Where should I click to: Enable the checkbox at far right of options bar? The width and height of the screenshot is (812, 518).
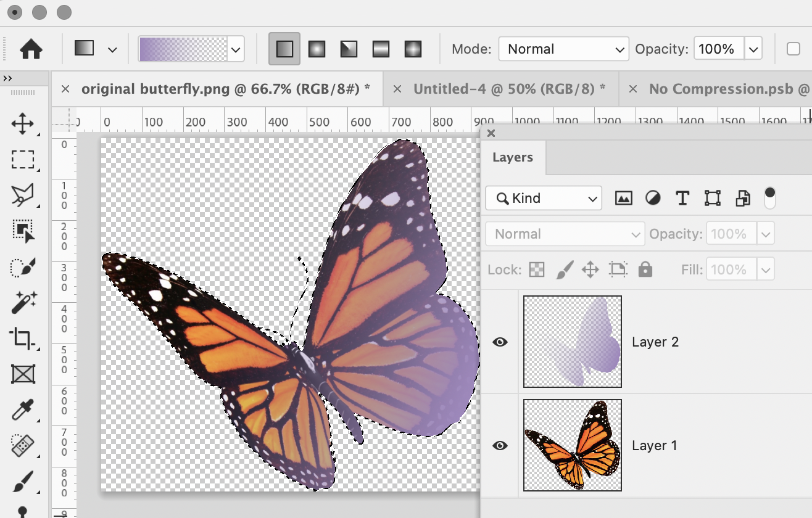click(794, 48)
